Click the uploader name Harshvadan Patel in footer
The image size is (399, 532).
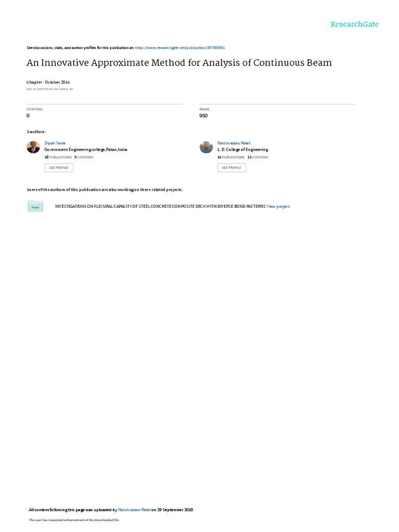135,510
